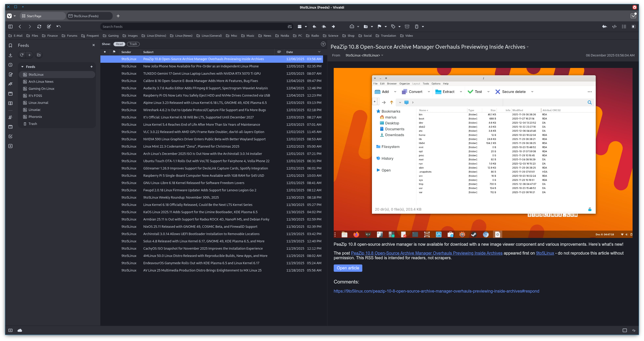Select the Phoronix feed in tree

click(35, 117)
